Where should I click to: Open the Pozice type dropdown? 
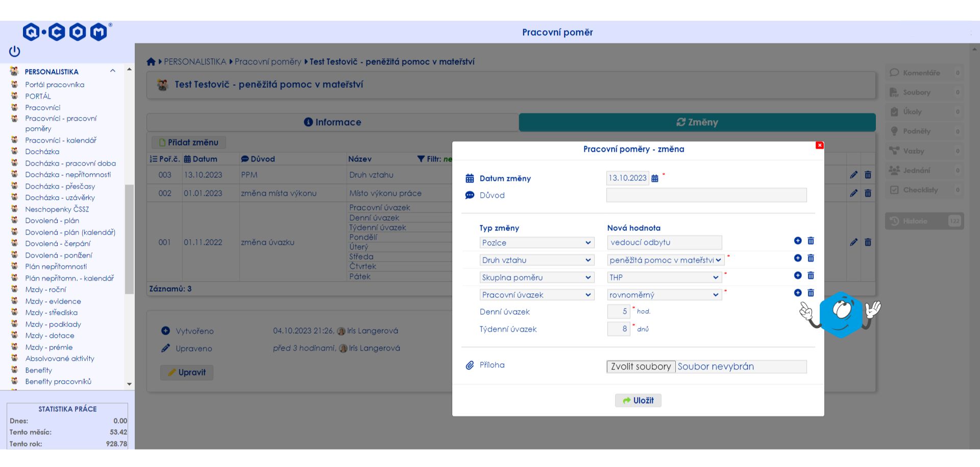click(537, 243)
